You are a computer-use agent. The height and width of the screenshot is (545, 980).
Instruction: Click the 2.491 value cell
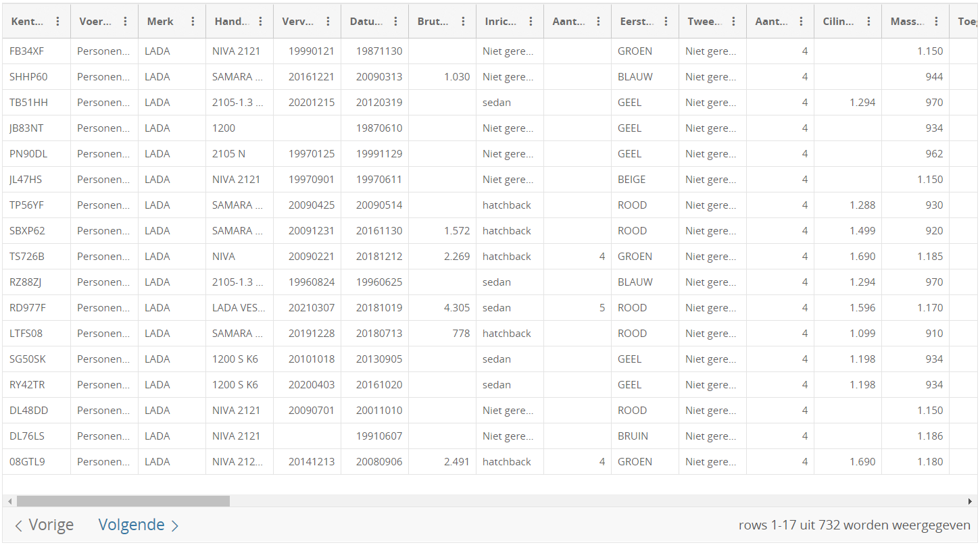(x=442, y=462)
